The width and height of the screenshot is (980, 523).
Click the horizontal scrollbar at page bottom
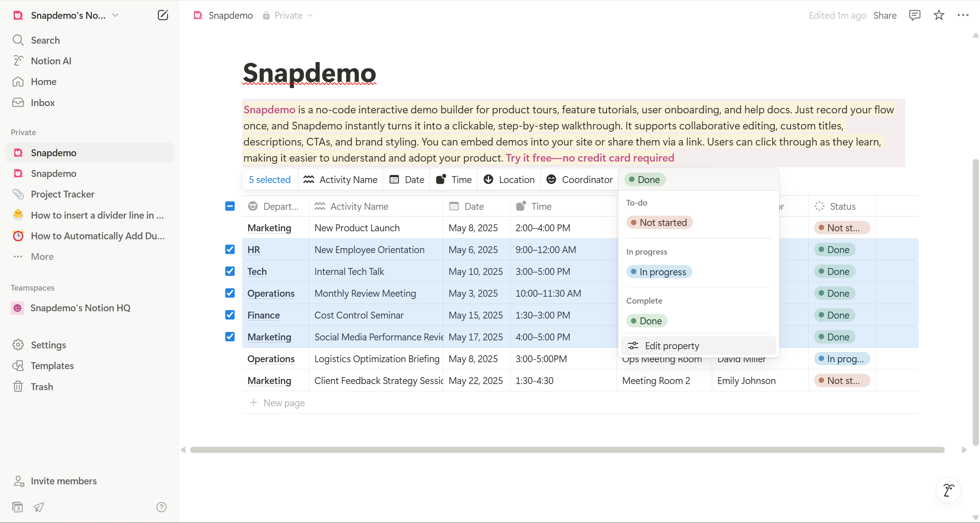(567, 450)
